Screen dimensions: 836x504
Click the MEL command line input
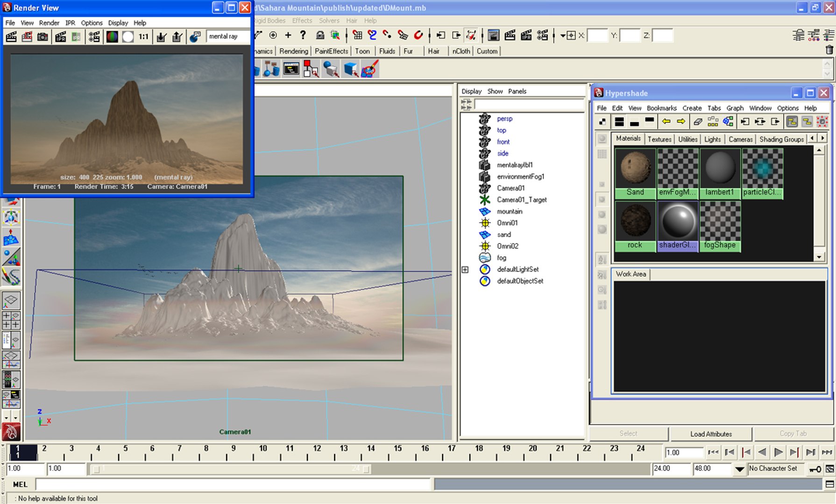point(233,484)
